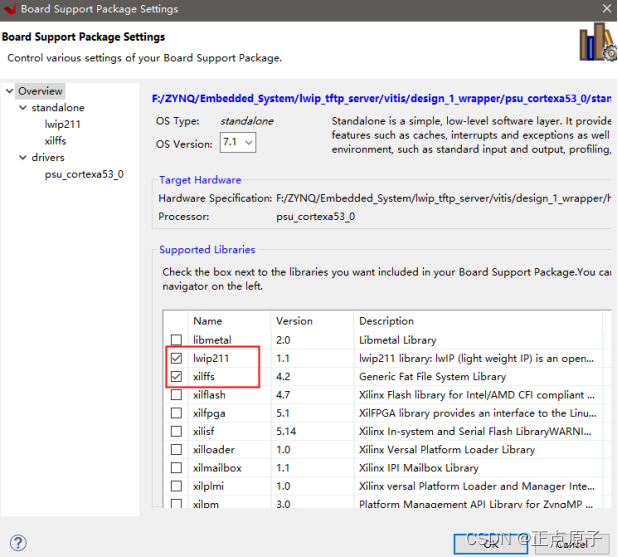Collapse the standalone tree node
This screenshot has height=557, width=618.
(x=23, y=108)
